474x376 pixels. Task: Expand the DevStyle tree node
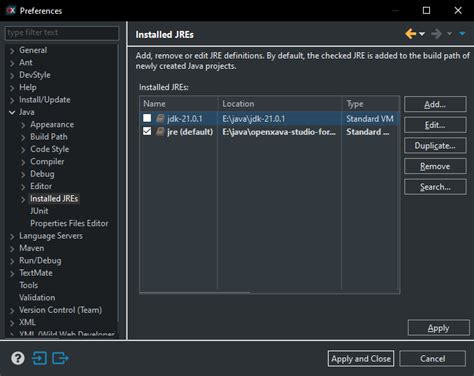pos(12,75)
